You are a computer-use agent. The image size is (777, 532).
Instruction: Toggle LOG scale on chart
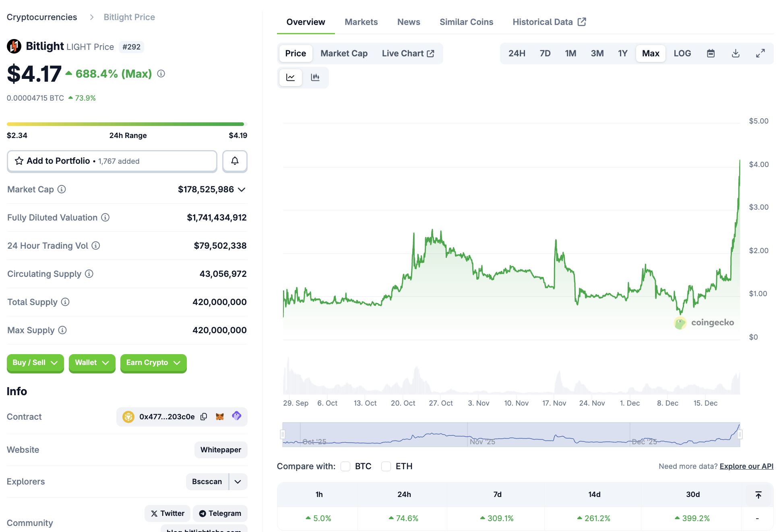pos(682,54)
